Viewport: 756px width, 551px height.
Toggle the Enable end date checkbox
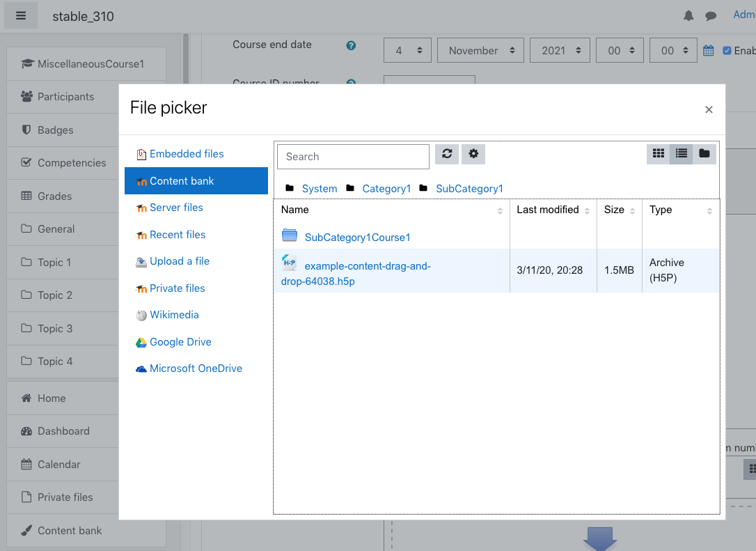click(x=727, y=50)
